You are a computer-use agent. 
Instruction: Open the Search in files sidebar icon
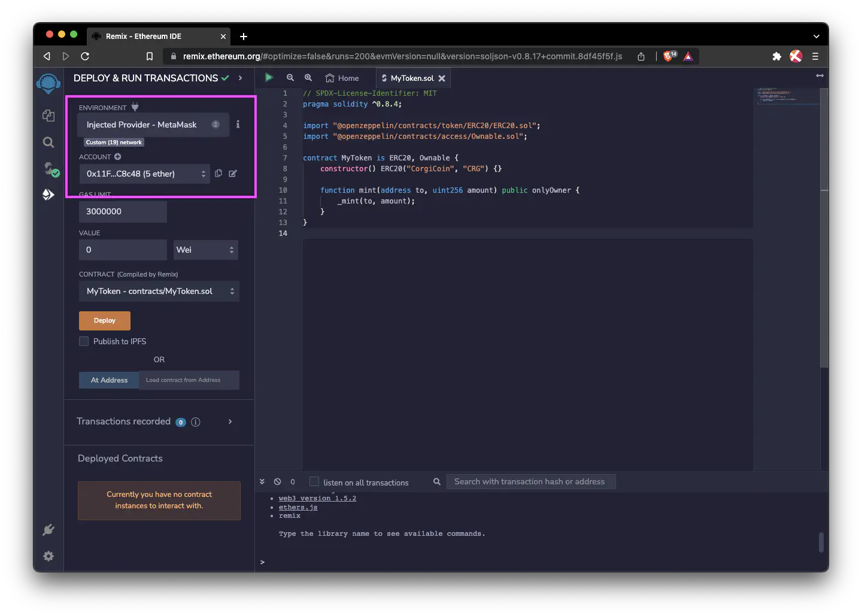coord(48,142)
